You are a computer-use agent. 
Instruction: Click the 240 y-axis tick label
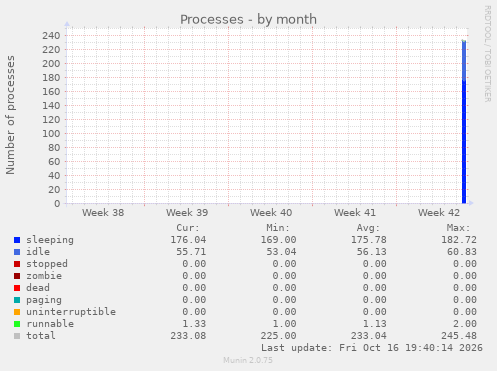click(51, 36)
